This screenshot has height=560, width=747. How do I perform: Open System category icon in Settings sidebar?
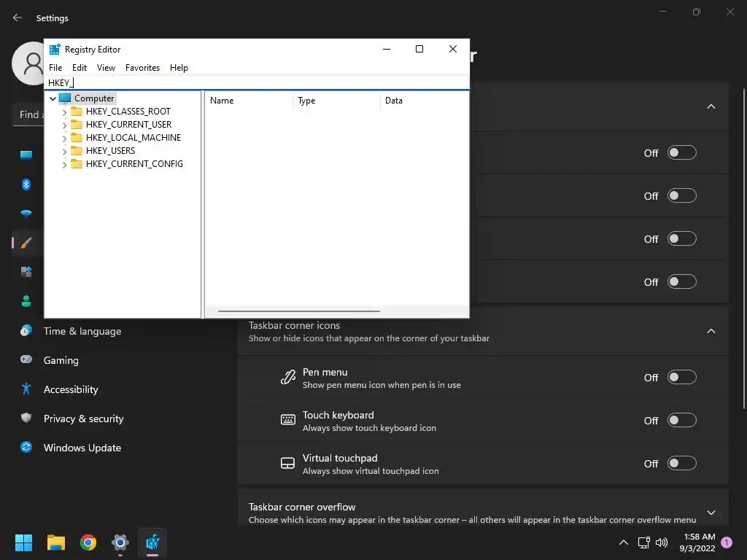click(26, 155)
